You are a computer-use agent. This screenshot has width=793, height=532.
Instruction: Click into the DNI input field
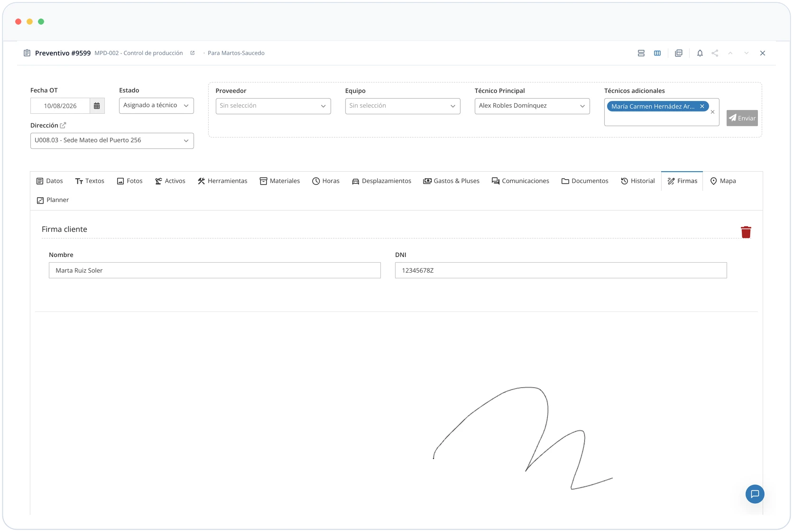pos(561,270)
